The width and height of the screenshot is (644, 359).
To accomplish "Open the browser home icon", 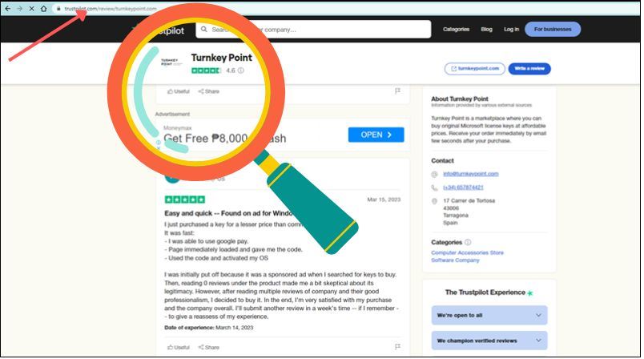I will [43, 8].
